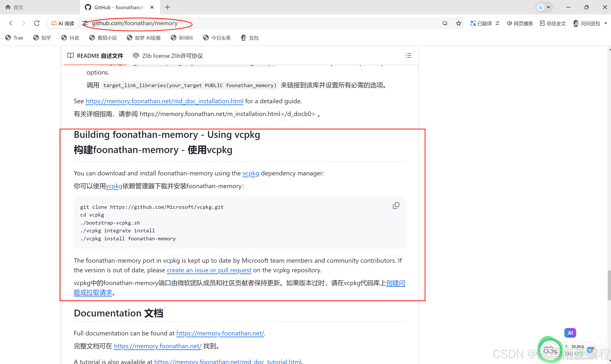Open 'create an issue or pull request' link
The height and width of the screenshot is (364, 611).
[209, 270]
